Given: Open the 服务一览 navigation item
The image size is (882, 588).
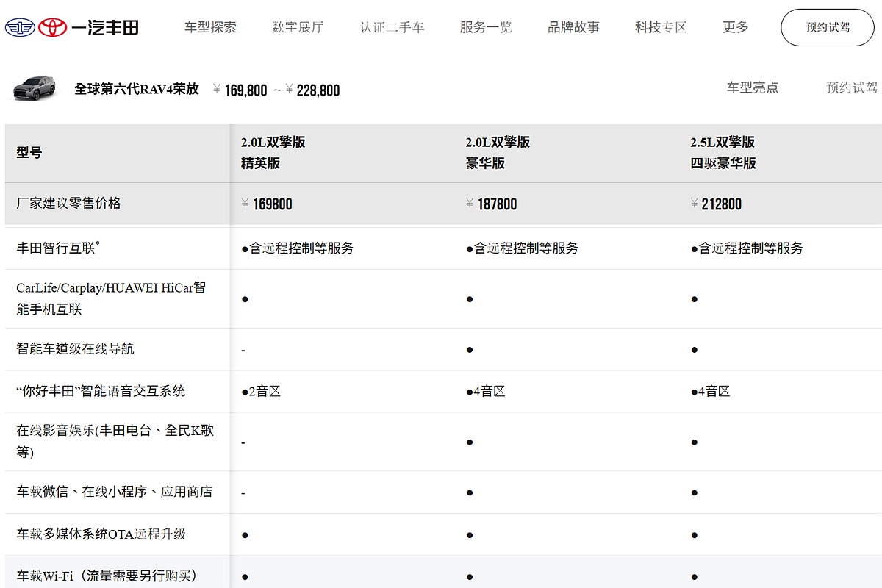Looking at the screenshot, I should pos(486,27).
